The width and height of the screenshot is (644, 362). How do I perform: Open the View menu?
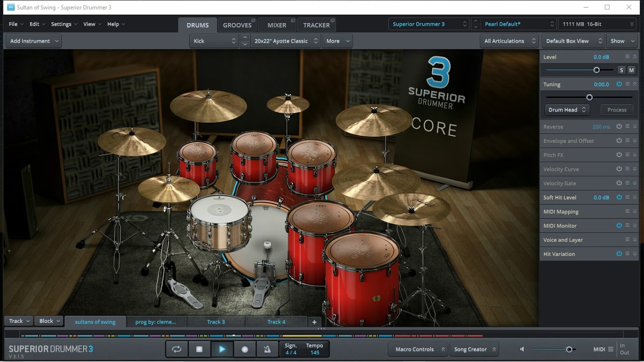[93, 24]
